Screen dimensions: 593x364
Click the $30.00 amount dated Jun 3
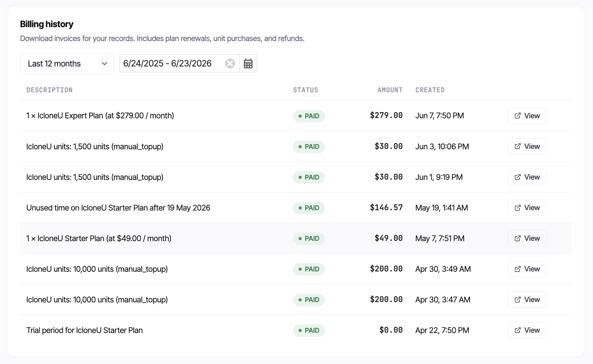[x=389, y=146]
